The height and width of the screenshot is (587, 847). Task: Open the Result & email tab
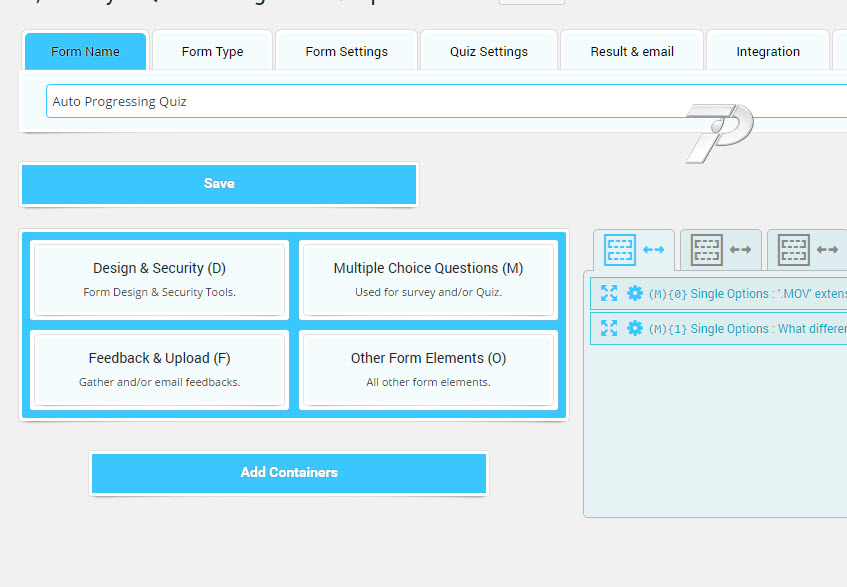(630, 52)
